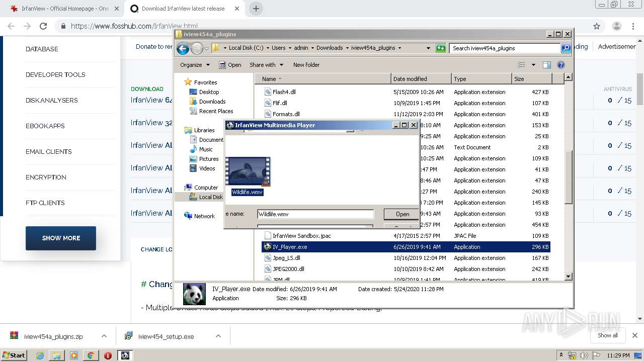Viewport: 644px width, 362px height.
Task: Click the file name field containing Wildlife.wmv
Action: click(x=315, y=214)
